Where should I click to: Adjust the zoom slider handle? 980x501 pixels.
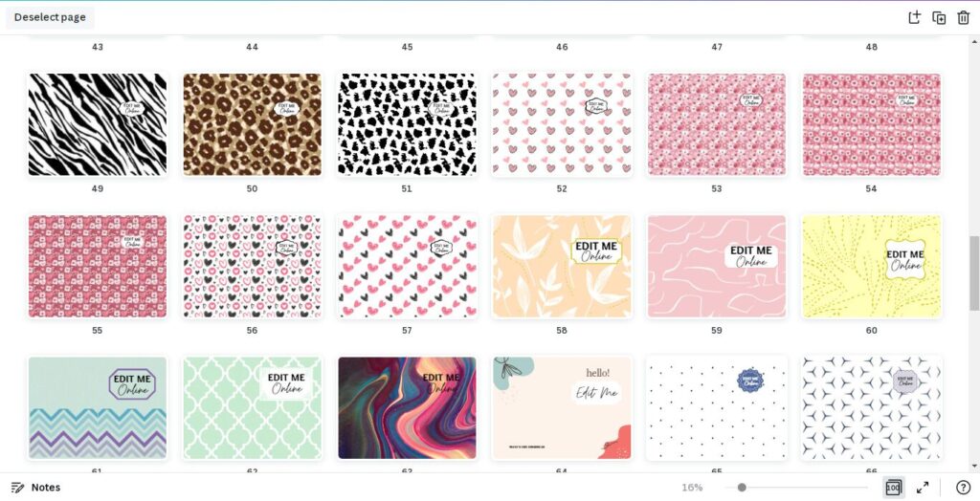click(742, 488)
